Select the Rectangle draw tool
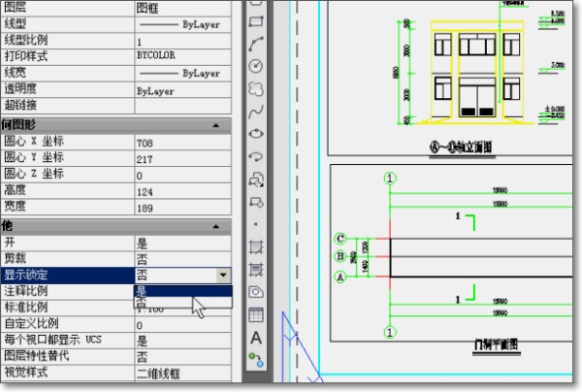Screen dimensions: 582x392 [256, 20]
